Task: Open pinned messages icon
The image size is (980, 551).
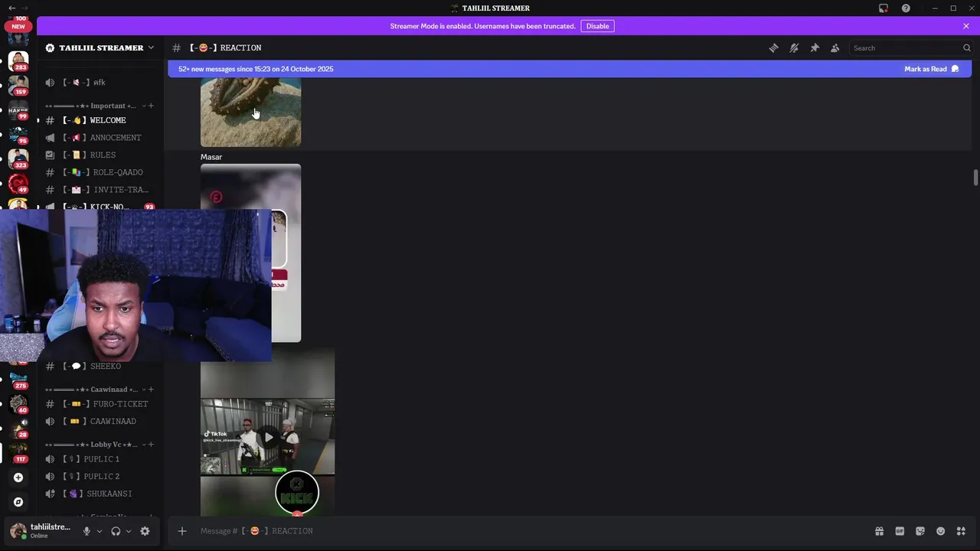Action: click(815, 47)
